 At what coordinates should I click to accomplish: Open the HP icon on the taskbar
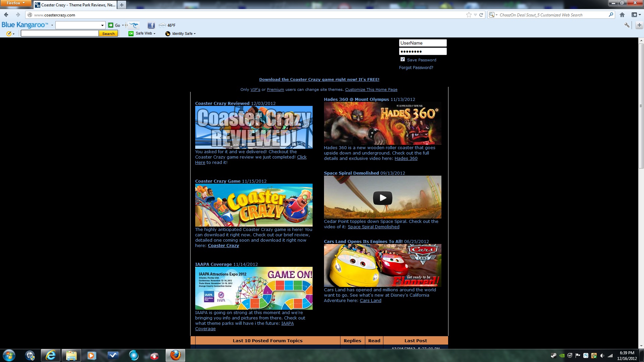[x=30, y=355]
